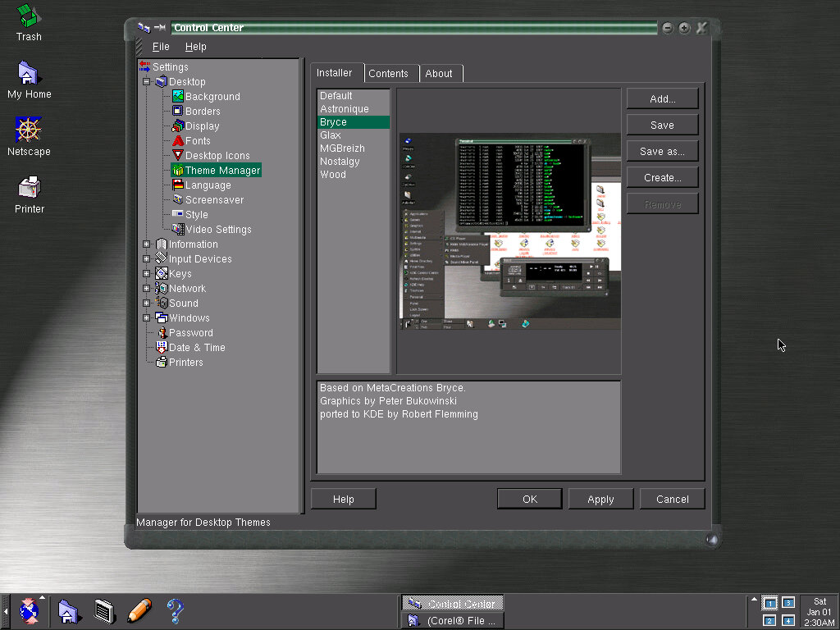
Task: Open the Netscape desktop icon
Action: coord(29,130)
